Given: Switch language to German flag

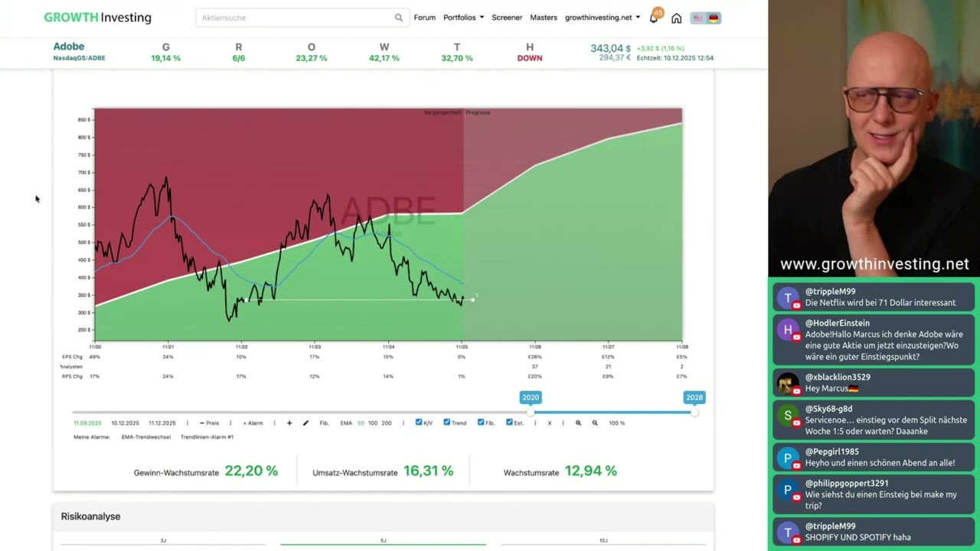Looking at the screenshot, I should click(x=714, y=18).
